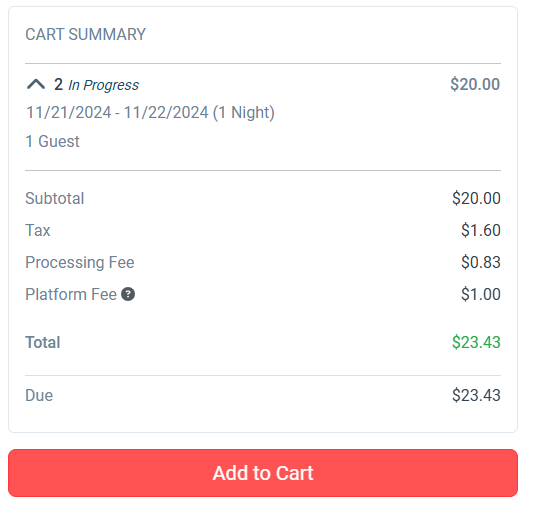Click the Processing Fee amount $0.83
The image size is (534, 518).
[x=481, y=262]
